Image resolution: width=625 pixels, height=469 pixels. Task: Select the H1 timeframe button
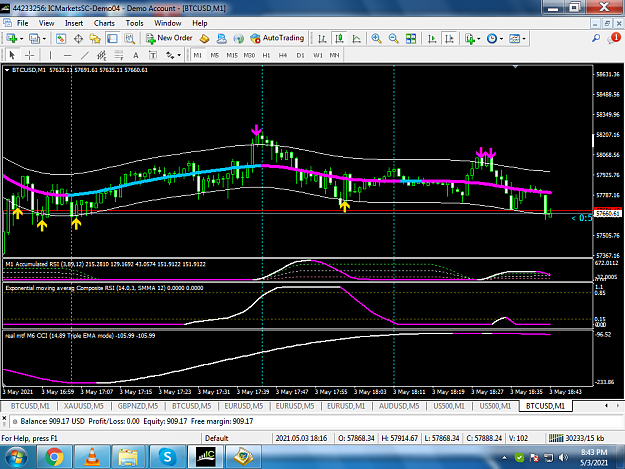click(266, 55)
